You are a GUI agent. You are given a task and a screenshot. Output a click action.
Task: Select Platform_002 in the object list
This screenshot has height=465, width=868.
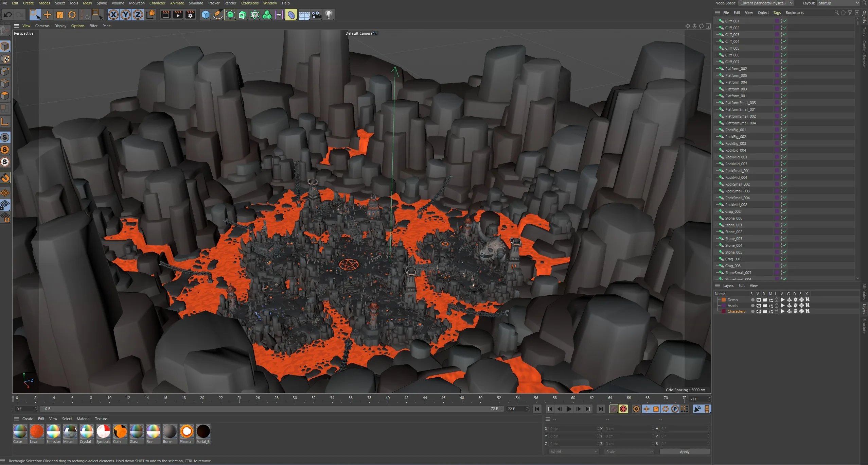tap(736, 69)
